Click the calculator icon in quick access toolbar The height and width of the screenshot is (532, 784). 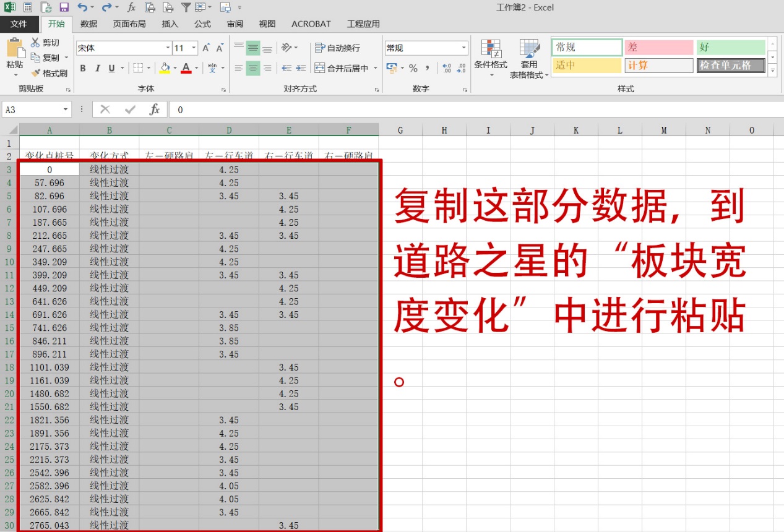[28, 7]
